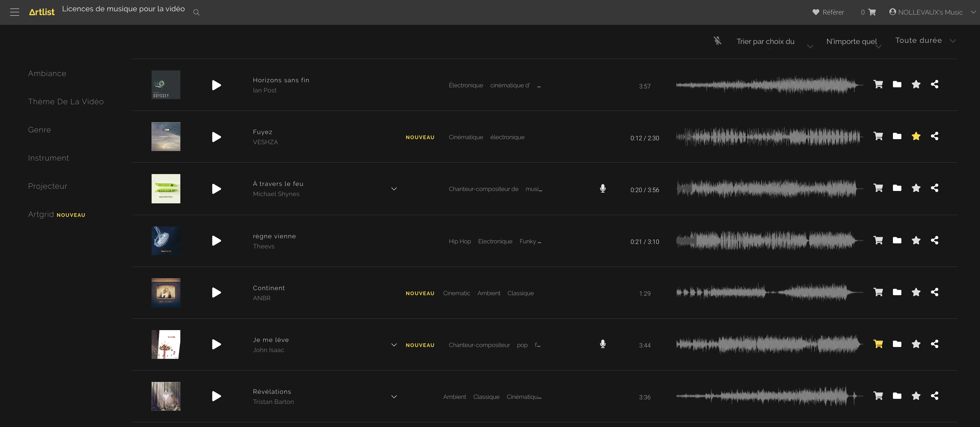The height and width of the screenshot is (427, 980).
Task: Play the Continent track
Action: coord(216,292)
